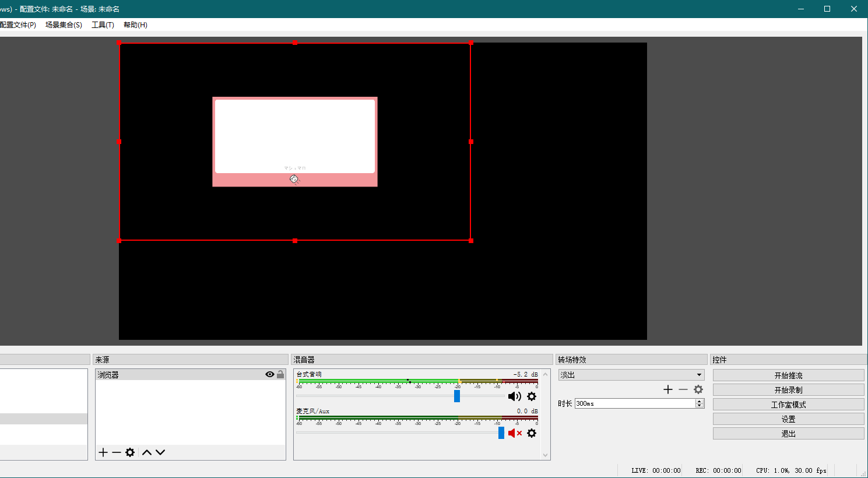Click 退出 button

[x=788, y=434]
